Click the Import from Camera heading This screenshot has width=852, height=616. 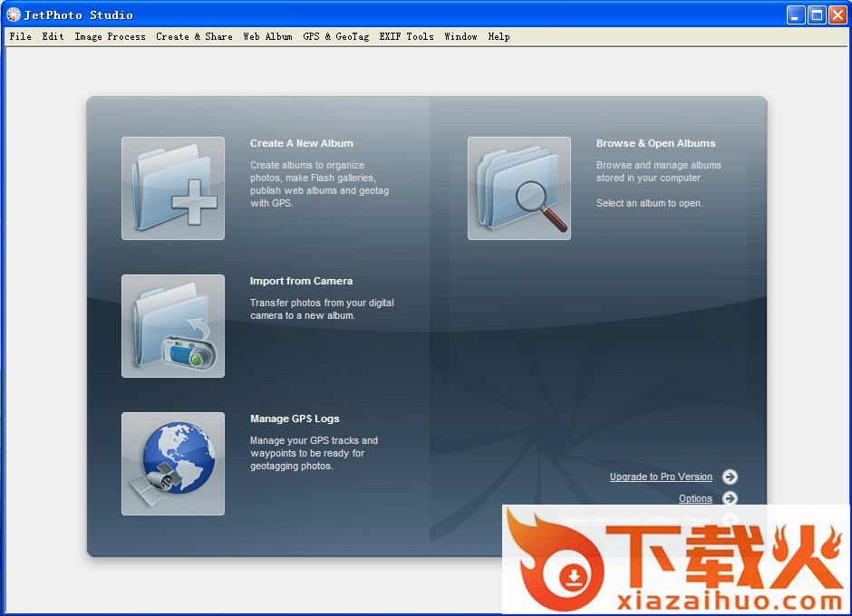point(301,281)
